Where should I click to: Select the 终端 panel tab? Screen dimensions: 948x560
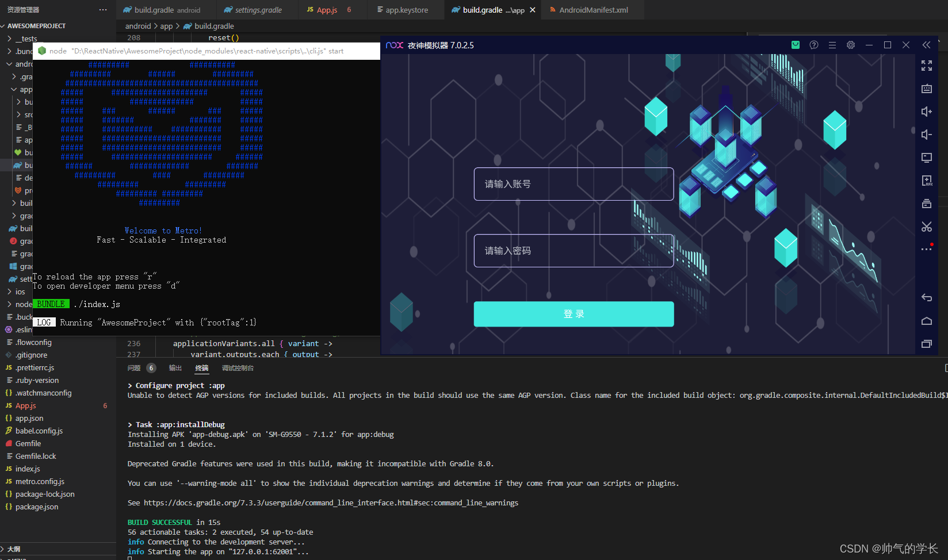pyautogui.click(x=202, y=368)
